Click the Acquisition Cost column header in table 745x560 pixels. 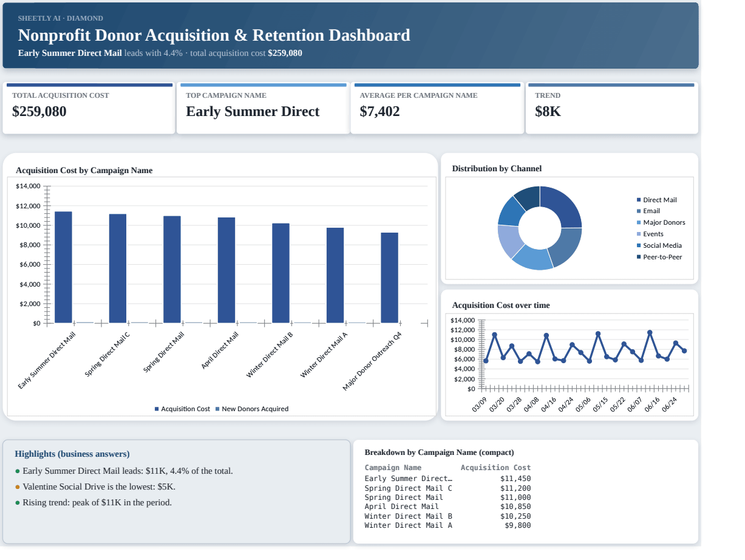click(495, 468)
